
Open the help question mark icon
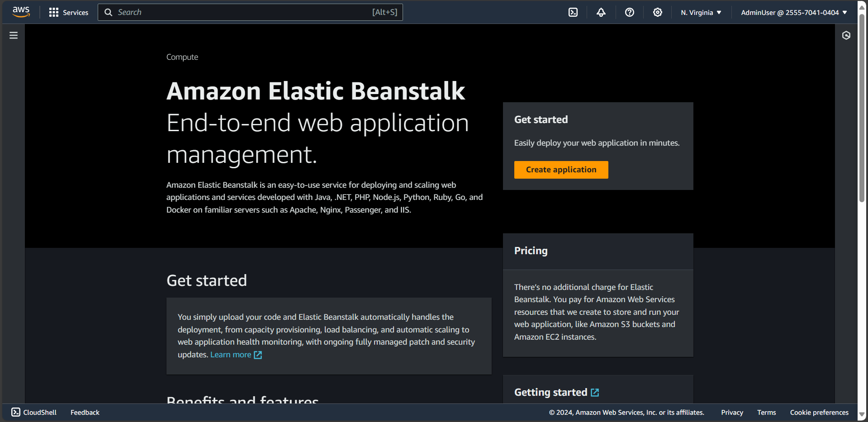[629, 12]
